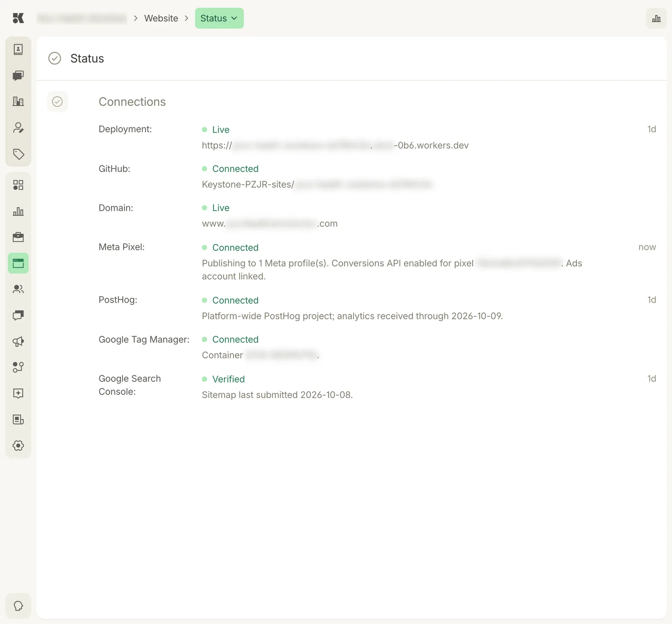
Task: Click the 'now' timestamp on Meta Pixel row
Action: [x=647, y=247]
